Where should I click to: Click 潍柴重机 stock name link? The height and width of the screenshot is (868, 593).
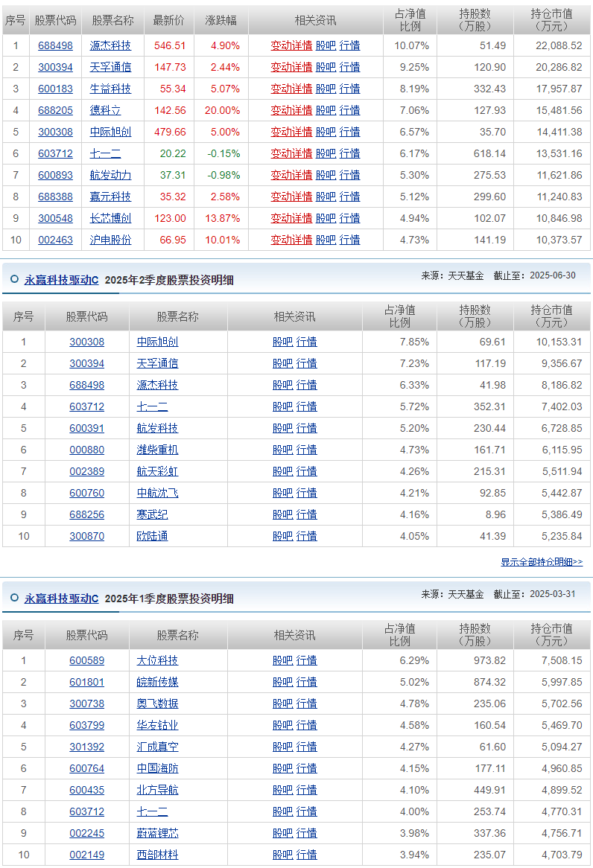157,450
